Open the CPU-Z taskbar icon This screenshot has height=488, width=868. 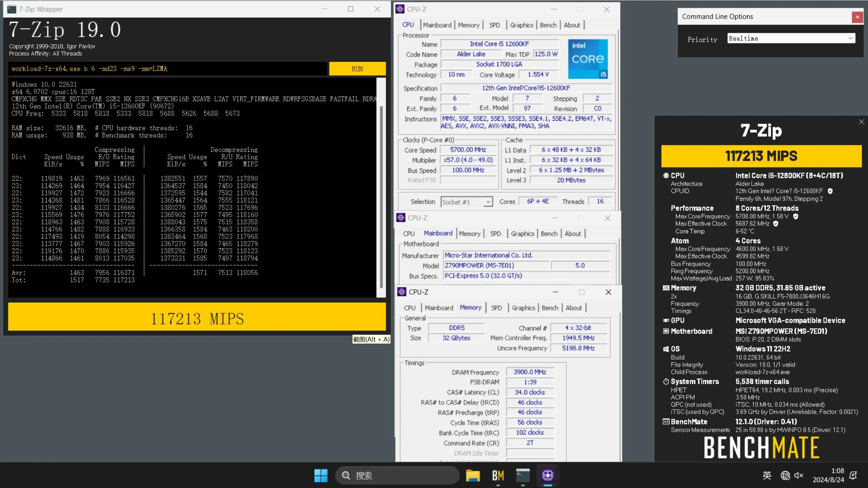tap(548, 475)
